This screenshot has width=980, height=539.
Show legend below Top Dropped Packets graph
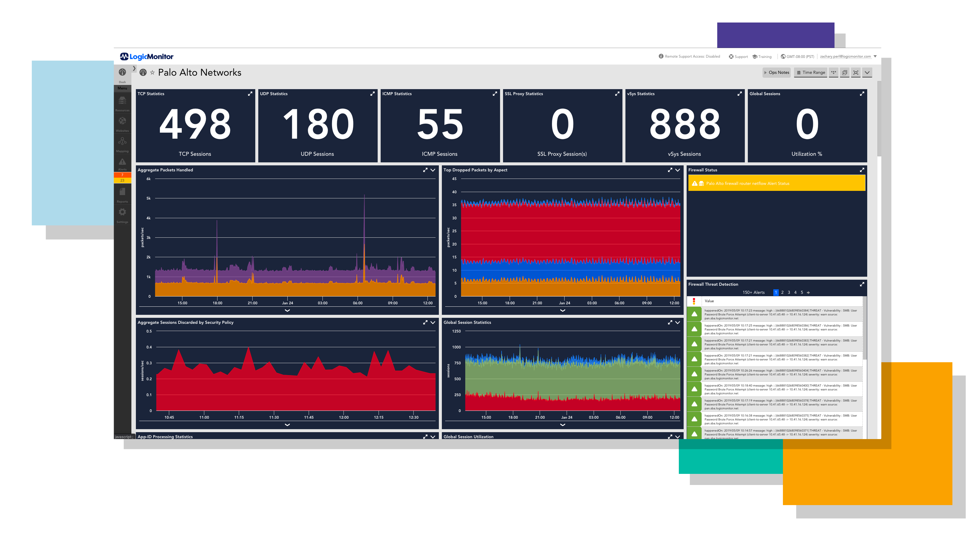pyautogui.click(x=563, y=310)
